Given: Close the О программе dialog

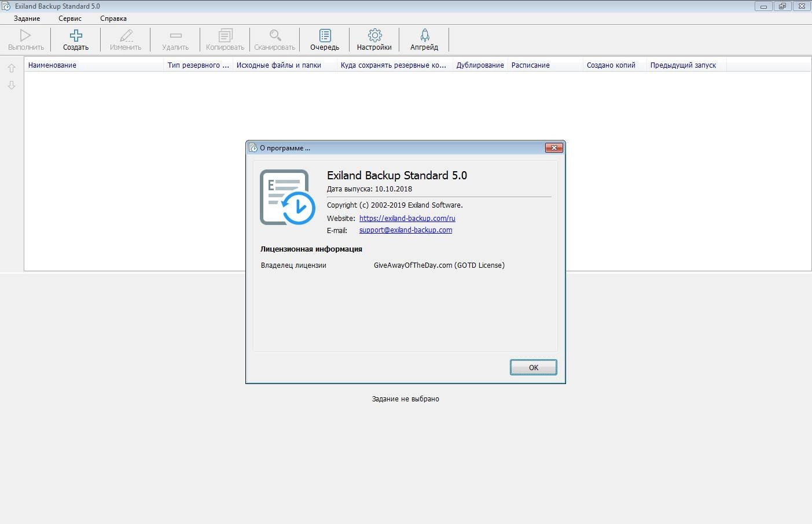Looking at the screenshot, I should 554,148.
